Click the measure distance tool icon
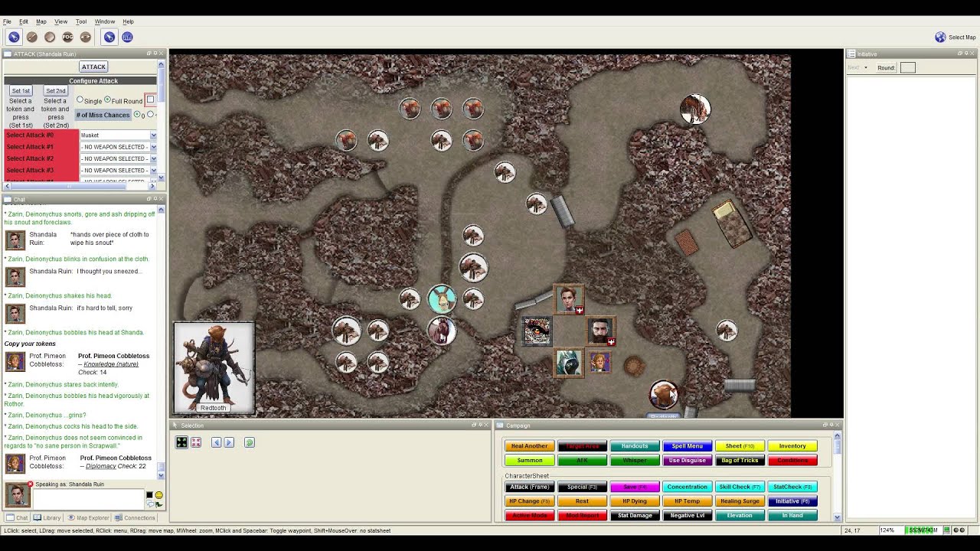Image resolution: width=980 pixels, height=551 pixels. (x=127, y=37)
